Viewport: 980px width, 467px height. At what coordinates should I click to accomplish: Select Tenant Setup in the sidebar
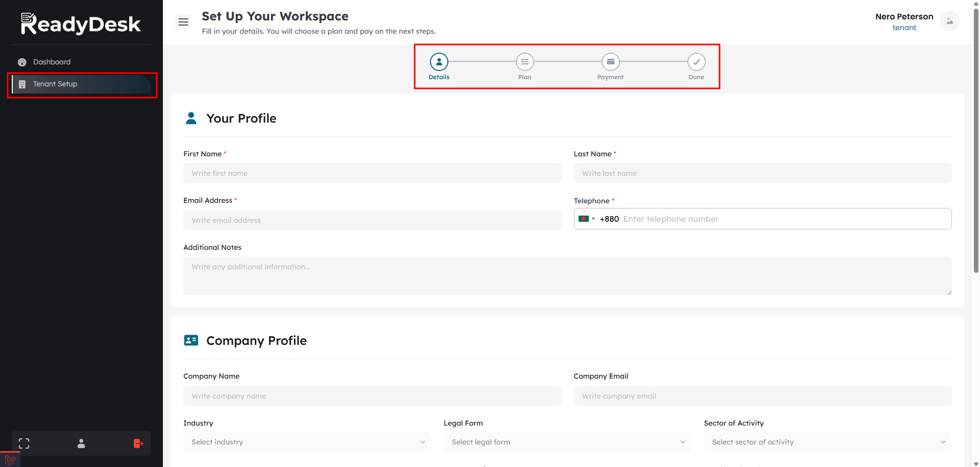[x=55, y=84]
